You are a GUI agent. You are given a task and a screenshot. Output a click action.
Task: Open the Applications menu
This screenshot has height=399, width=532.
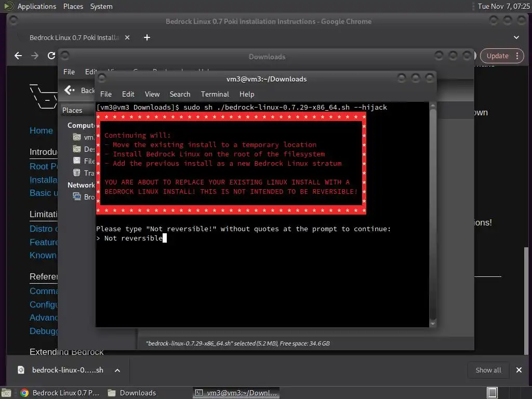[x=37, y=6]
